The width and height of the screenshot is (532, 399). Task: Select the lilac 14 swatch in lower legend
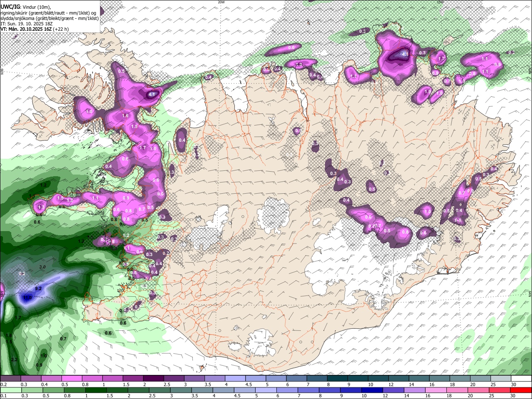click(x=414, y=390)
